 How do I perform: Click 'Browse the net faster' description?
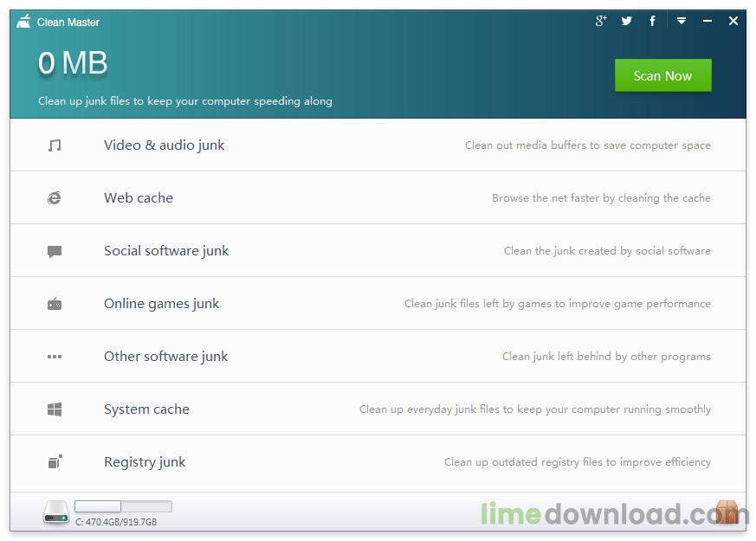601,198
